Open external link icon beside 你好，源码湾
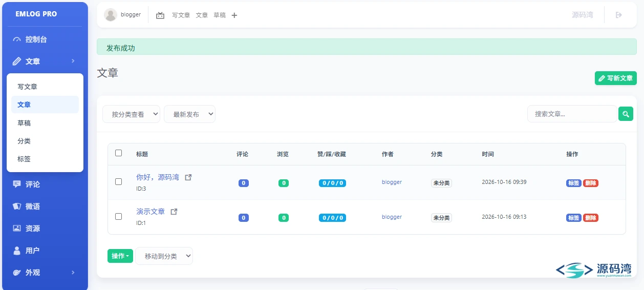The width and height of the screenshot is (644, 290). click(188, 177)
